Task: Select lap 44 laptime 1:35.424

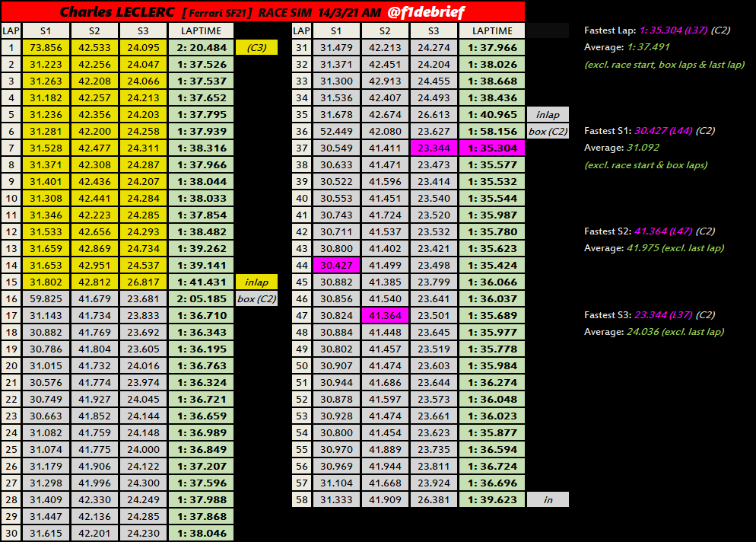Action: [x=492, y=265]
